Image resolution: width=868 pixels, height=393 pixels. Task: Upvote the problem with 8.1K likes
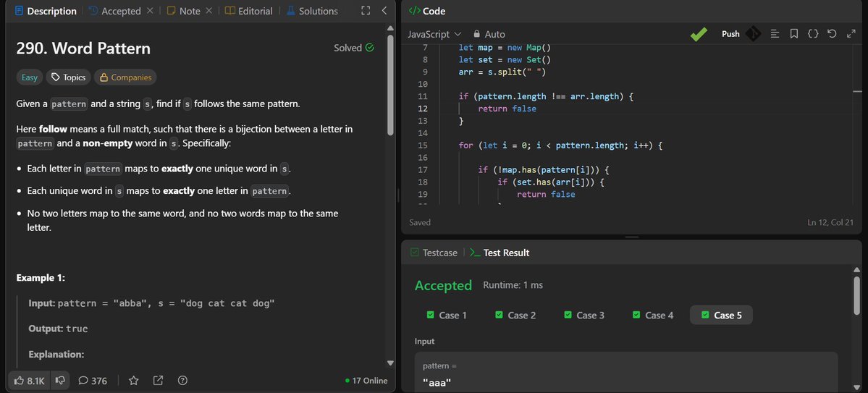[x=30, y=381]
